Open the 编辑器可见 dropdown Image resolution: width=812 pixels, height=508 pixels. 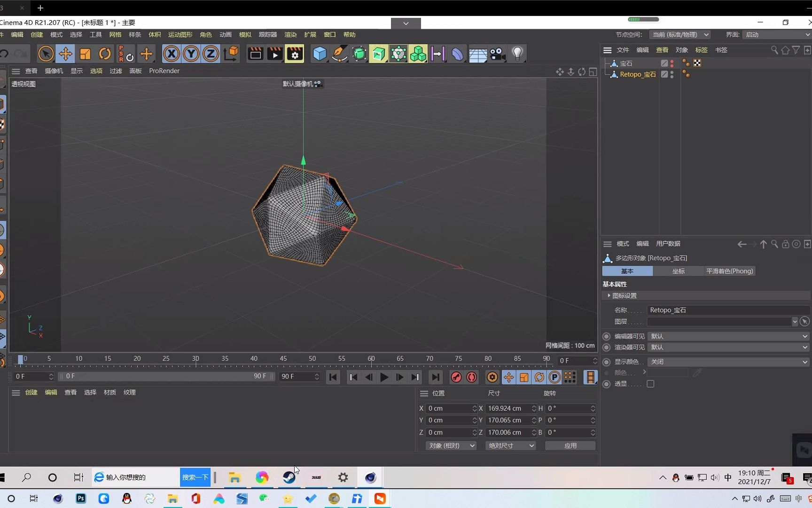click(728, 336)
